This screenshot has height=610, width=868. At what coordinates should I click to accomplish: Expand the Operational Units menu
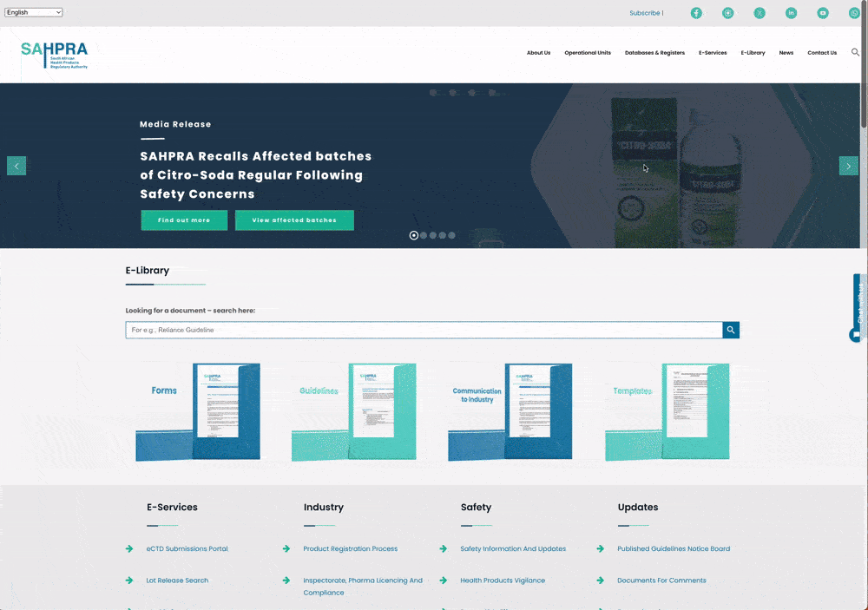(588, 53)
